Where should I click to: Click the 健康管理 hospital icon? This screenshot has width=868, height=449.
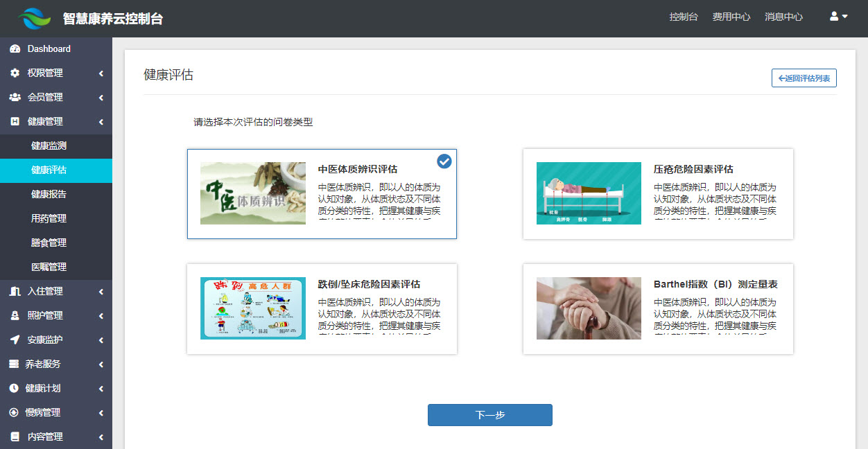pyautogui.click(x=15, y=121)
